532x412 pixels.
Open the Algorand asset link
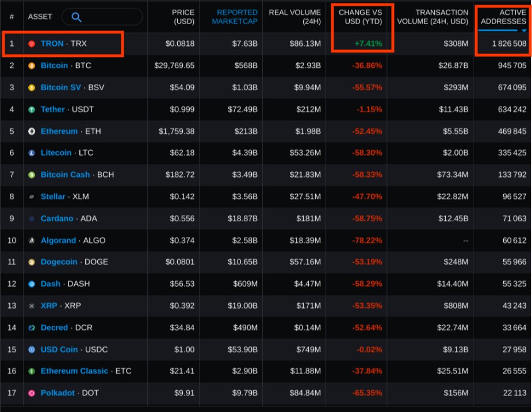click(58, 240)
